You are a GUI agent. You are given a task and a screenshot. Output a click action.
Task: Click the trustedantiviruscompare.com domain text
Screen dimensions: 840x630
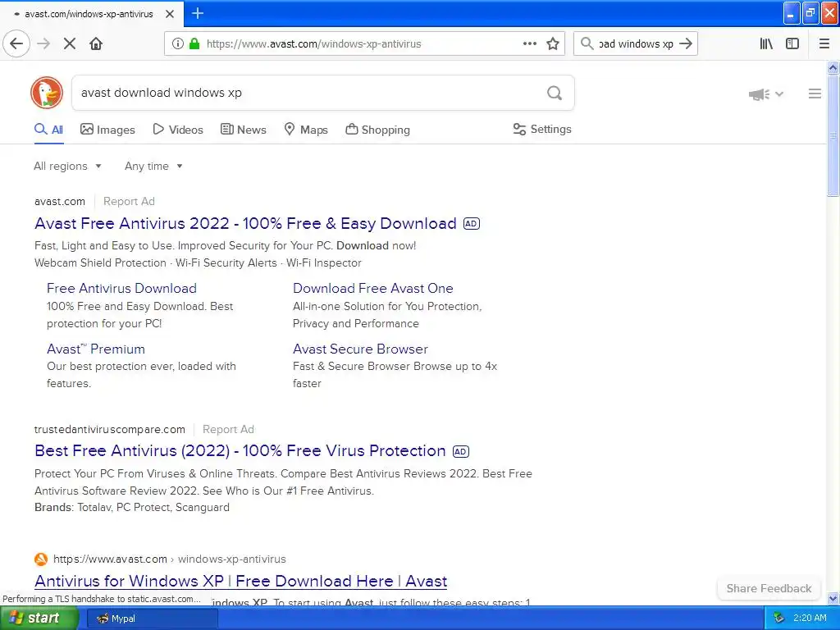[110, 430]
